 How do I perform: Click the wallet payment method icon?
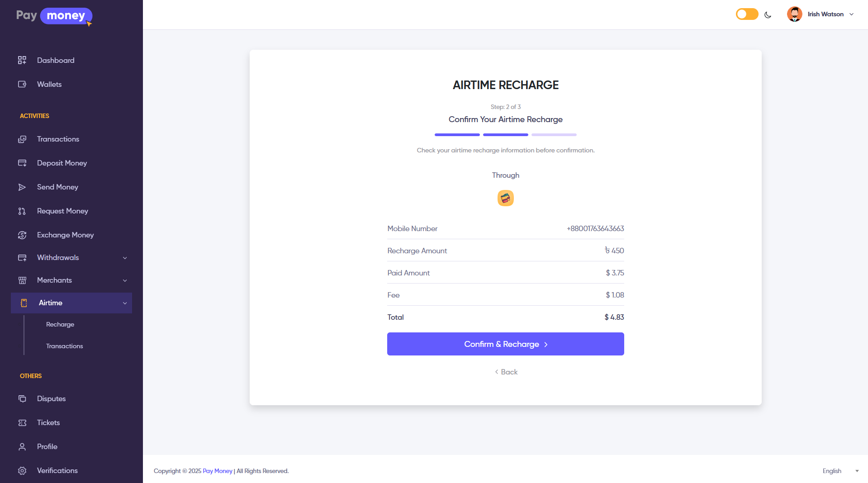[505, 198]
